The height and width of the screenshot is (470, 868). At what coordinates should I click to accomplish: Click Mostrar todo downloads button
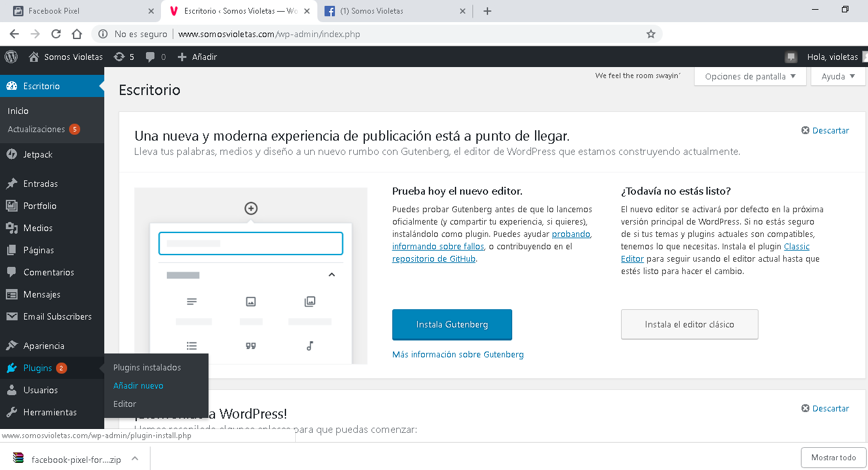point(833,458)
